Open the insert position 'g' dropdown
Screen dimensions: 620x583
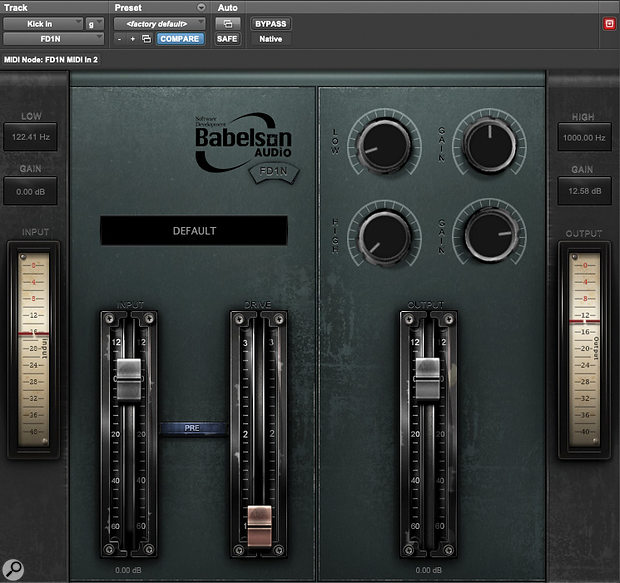pos(95,24)
